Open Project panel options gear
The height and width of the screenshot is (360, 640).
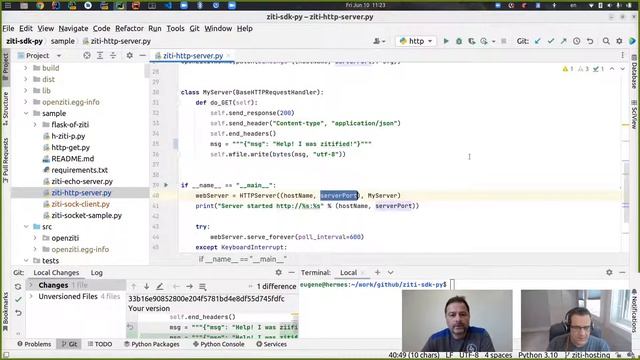click(129, 56)
